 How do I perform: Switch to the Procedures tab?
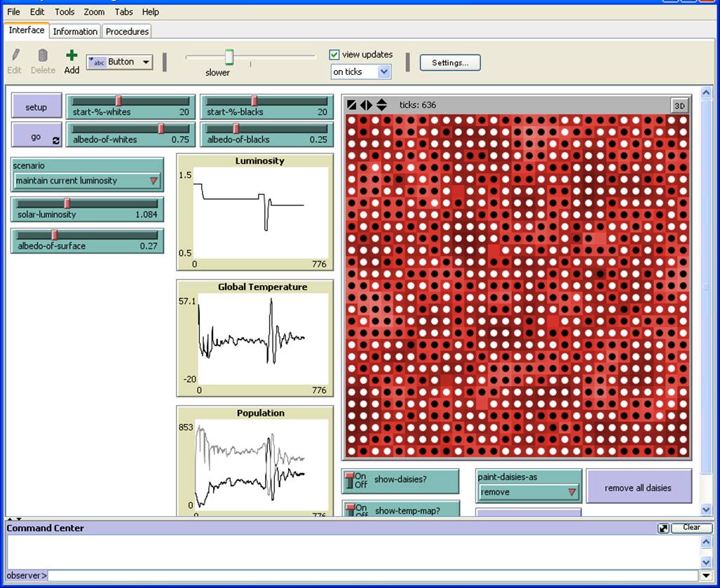127,32
